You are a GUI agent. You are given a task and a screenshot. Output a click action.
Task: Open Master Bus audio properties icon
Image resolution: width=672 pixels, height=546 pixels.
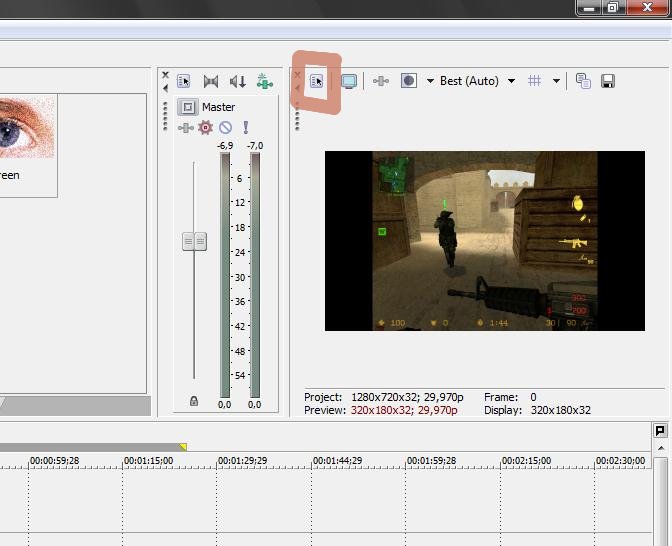pyautogui.click(x=183, y=81)
